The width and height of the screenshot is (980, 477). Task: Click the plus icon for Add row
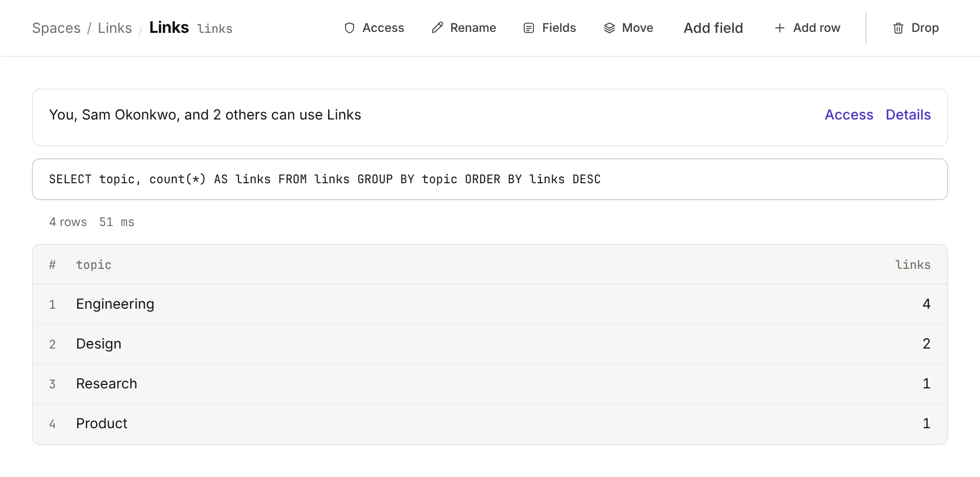(x=780, y=28)
